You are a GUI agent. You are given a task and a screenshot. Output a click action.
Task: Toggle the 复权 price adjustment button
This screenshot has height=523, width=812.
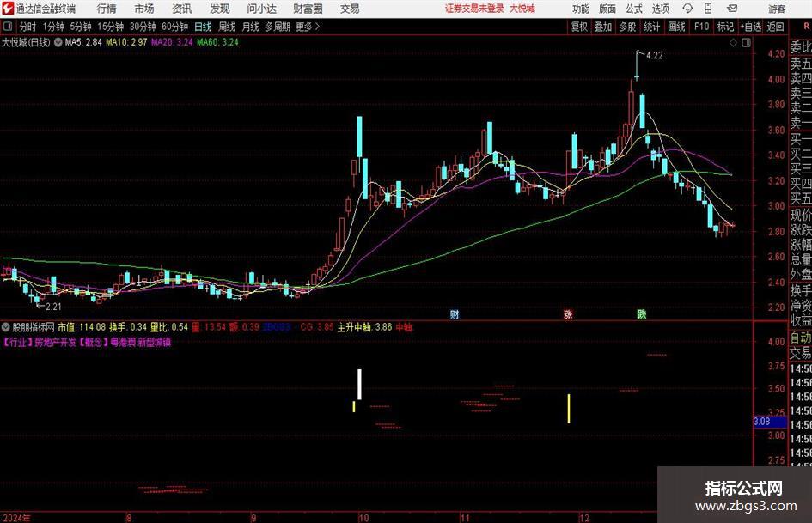tap(579, 27)
